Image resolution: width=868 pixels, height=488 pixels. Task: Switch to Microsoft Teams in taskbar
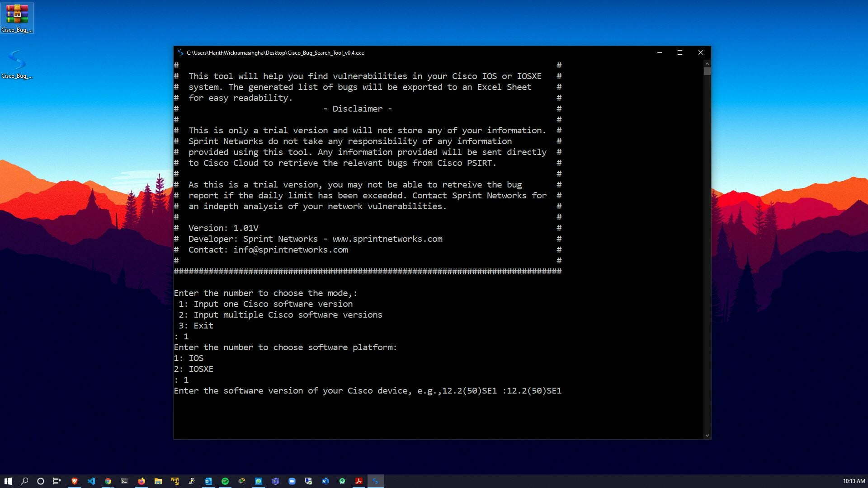coord(275,481)
